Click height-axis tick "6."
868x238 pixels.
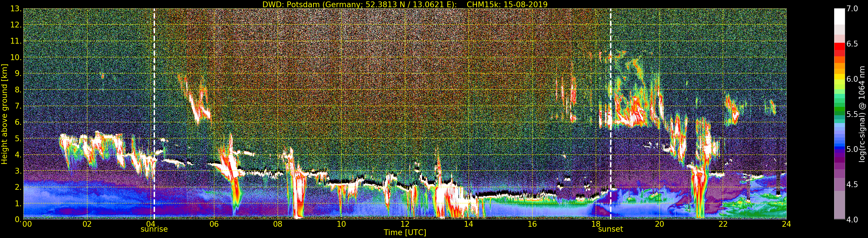pos(18,122)
